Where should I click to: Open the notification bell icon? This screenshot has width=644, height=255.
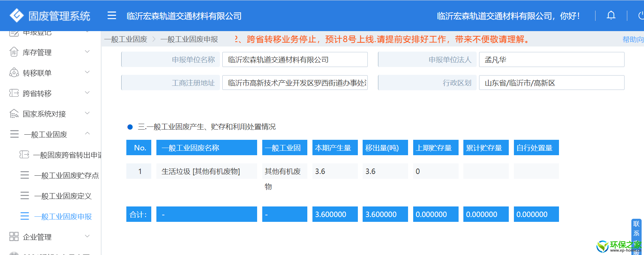point(611,15)
